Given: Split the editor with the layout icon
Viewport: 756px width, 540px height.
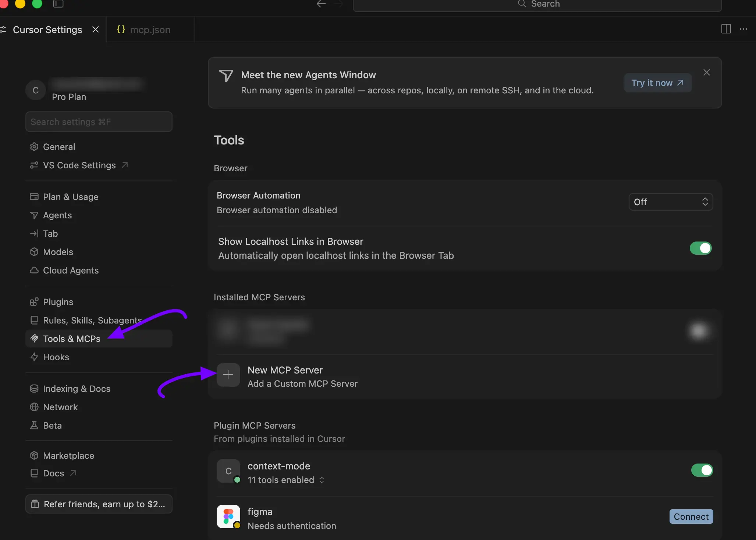Looking at the screenshot, I should tap(726, 29).
